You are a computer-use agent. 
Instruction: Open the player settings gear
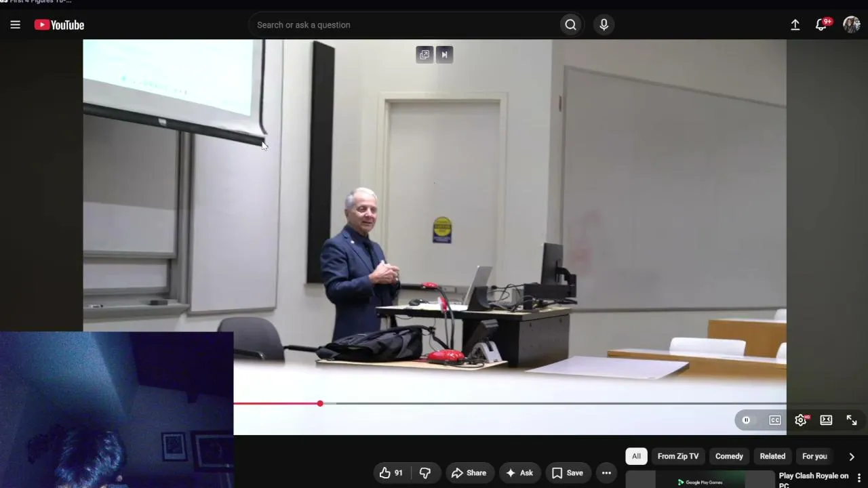801,420
